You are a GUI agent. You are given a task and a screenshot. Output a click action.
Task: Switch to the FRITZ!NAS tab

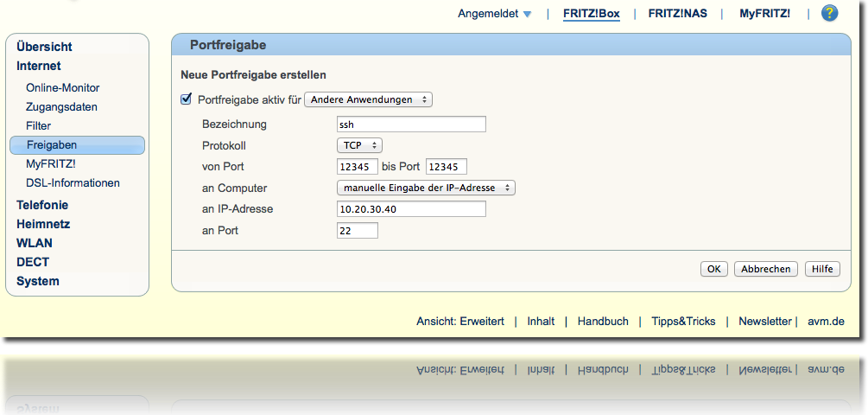(677, 14)
